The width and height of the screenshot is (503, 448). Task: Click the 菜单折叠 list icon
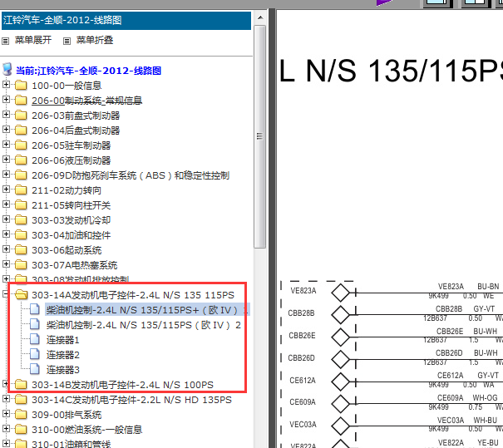pyautogui.click(x=67, y=41)
